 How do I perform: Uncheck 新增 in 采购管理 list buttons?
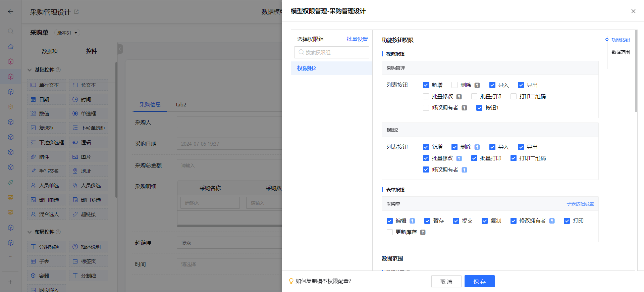[x=426, y=85]
